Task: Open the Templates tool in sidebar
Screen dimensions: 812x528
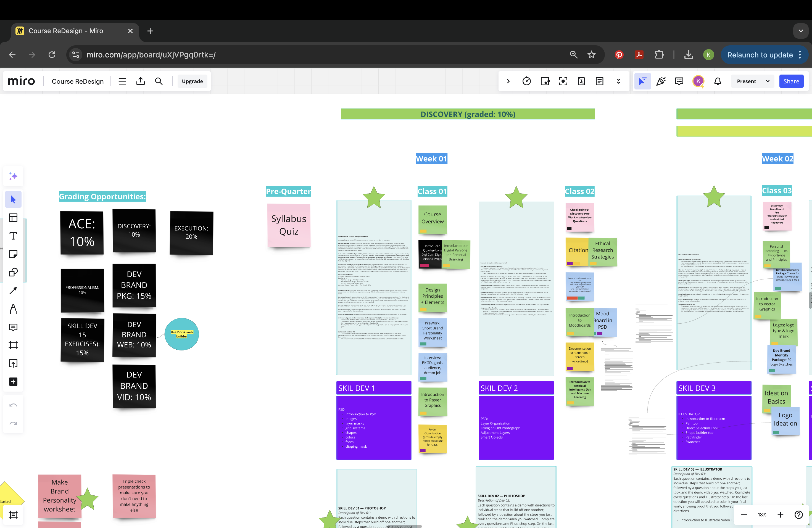Action: pyautogui.click(x=13, y=218)
